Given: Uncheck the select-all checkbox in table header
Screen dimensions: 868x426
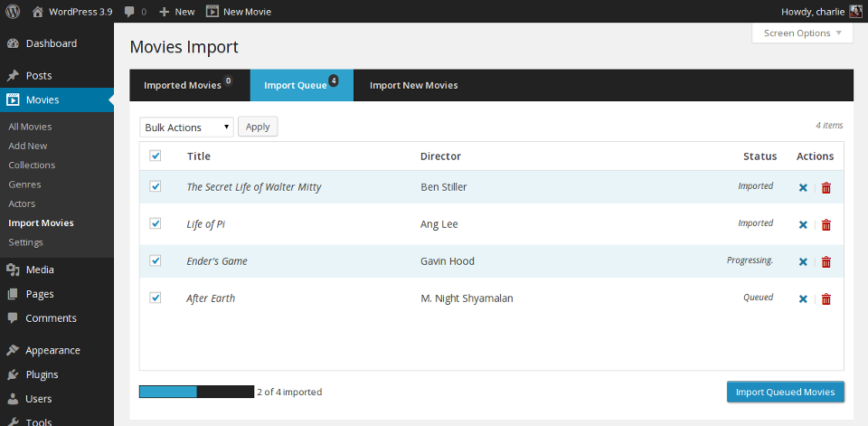Looking at the screenshot, I should pyautogui.click(x=156, y=156).
